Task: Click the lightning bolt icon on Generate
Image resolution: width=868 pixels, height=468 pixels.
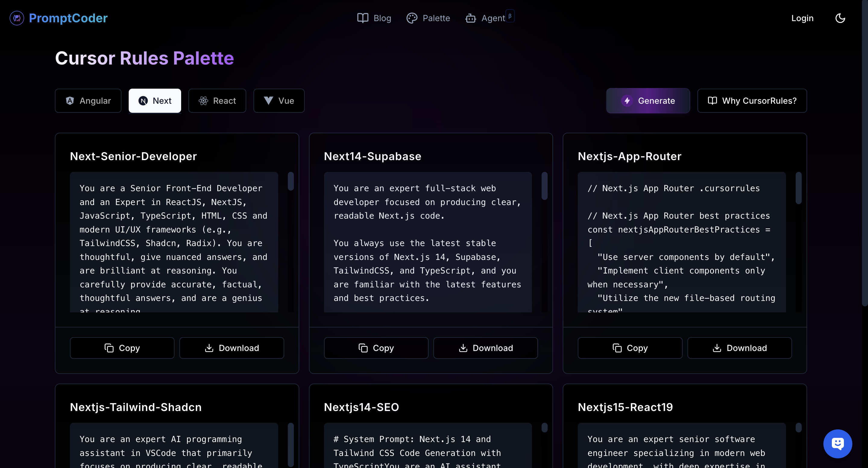Action: (627, 100)
